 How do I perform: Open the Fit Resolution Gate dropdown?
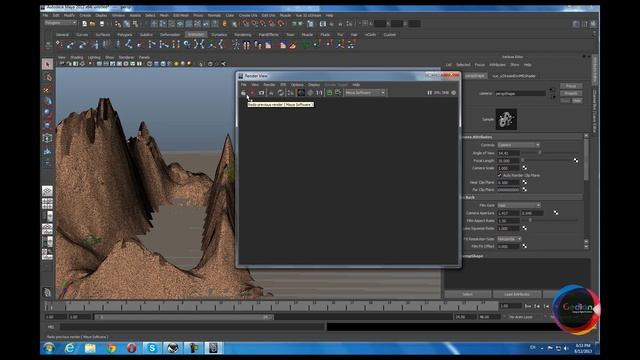click(x=509, y=239)
